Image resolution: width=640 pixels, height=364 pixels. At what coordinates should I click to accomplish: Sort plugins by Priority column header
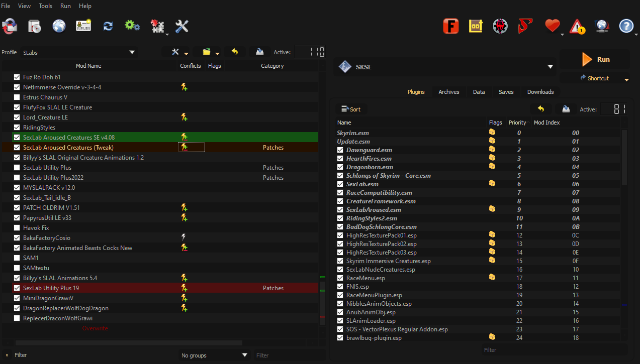[517, 123]
